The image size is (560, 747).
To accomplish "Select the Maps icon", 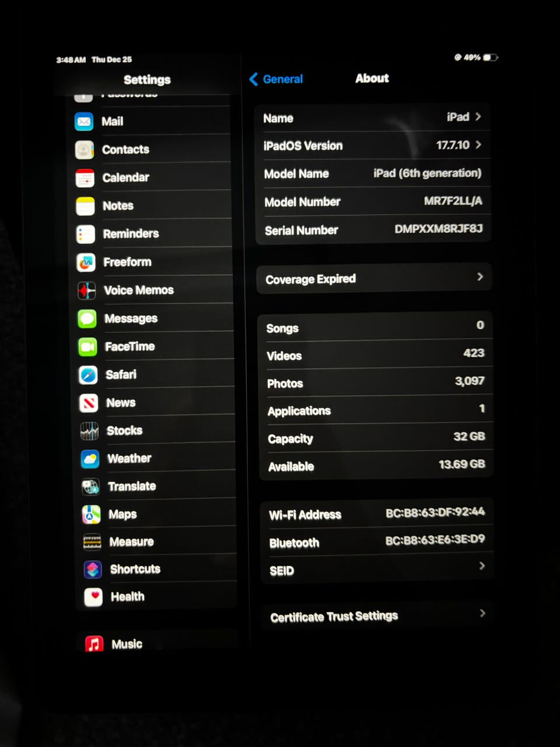I will (91, 514).
